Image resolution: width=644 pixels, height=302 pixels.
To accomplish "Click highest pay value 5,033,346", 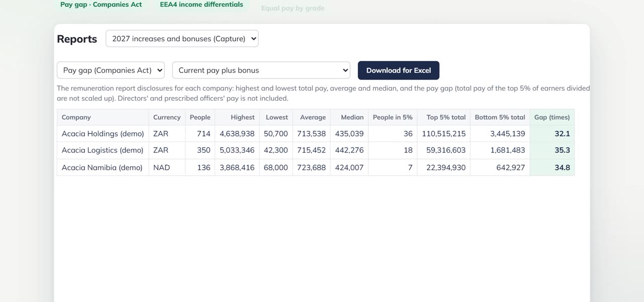I will 237,150.
